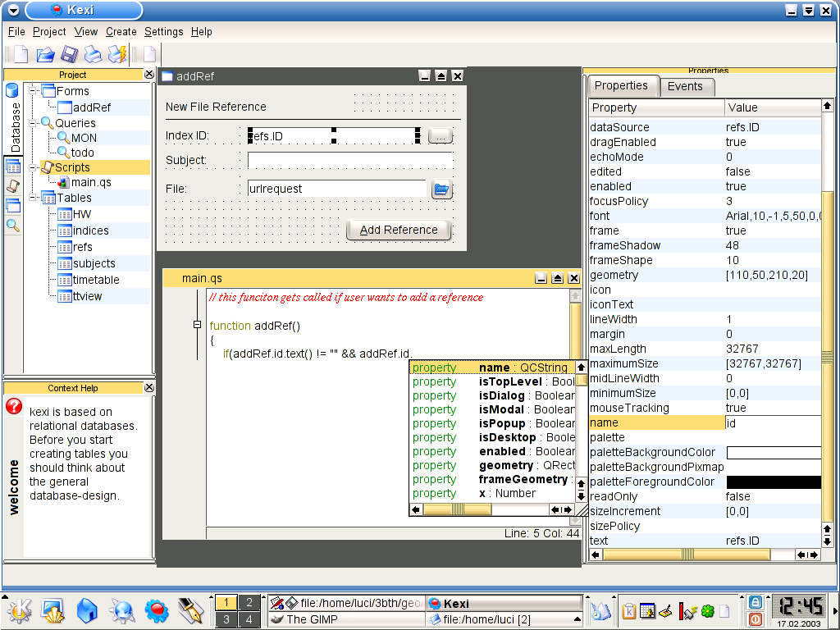Screen dimensions: 840x630
Task: Open the KDE K menu in taskbar
Action: (x=20, y=610)
